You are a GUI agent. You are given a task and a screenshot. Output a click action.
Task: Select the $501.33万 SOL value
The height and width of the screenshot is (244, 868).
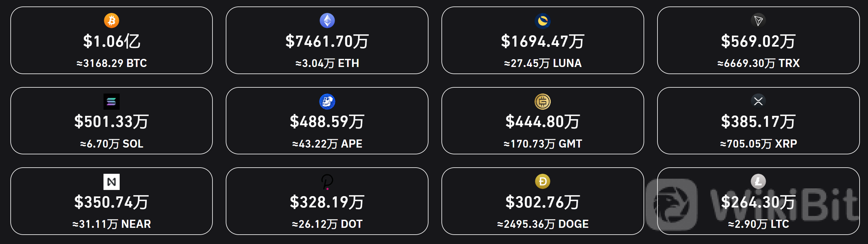(112, 122)
